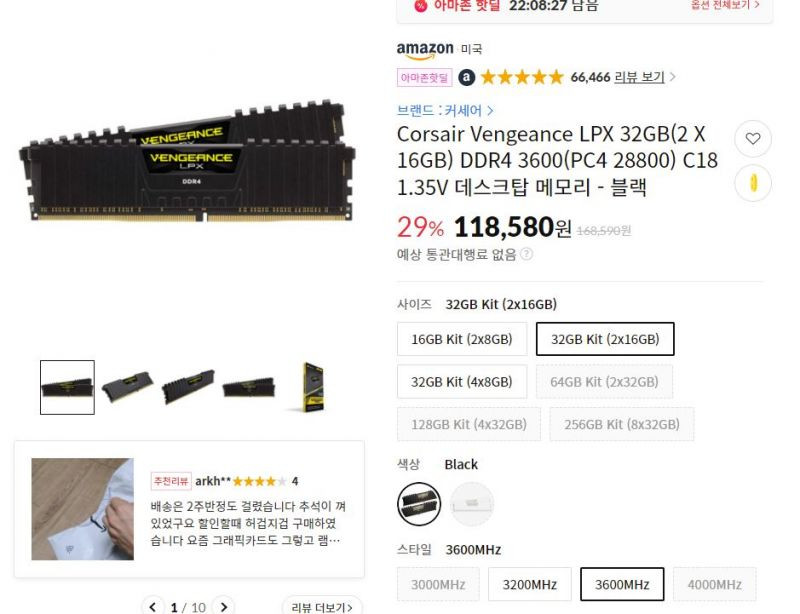
Task: Select 16GB Kit (2x8GB) size option
Action: (x=462, y=339)
